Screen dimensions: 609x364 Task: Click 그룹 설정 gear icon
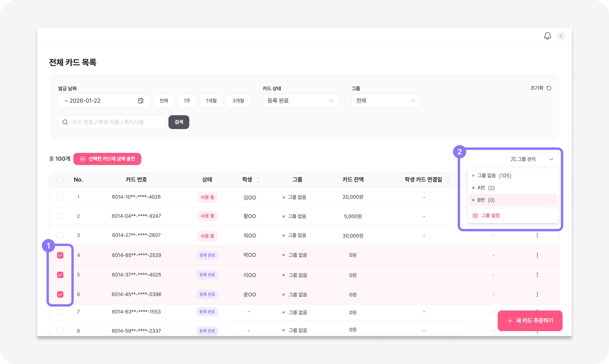pos(475,216)
